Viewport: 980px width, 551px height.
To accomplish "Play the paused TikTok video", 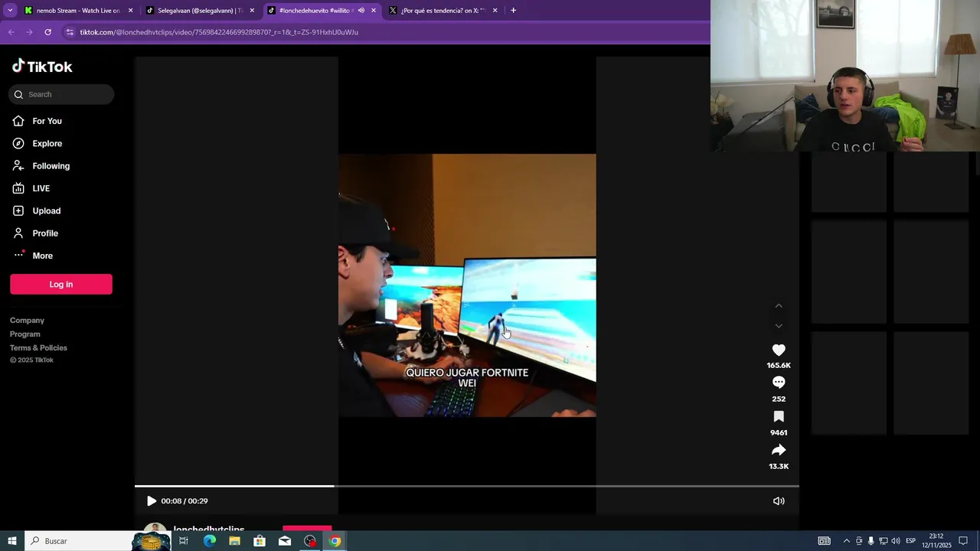I will [151, 501].
